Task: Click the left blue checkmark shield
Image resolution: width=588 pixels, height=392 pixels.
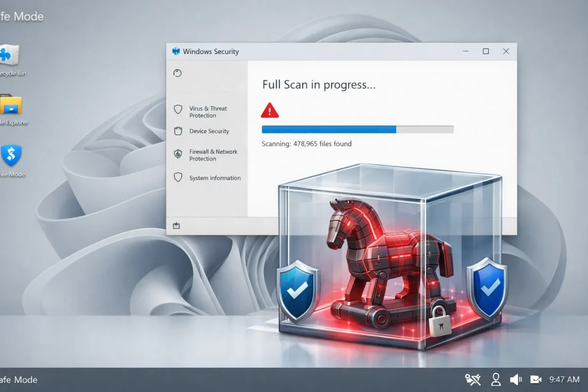Action: [x=298, y=290]
